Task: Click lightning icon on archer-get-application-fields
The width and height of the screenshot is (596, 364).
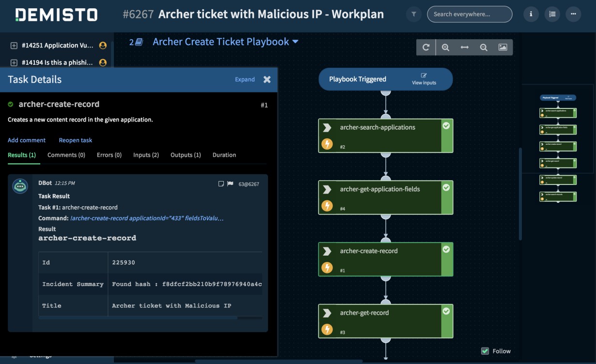Action: pyautogui.click(x=327, y=206)
